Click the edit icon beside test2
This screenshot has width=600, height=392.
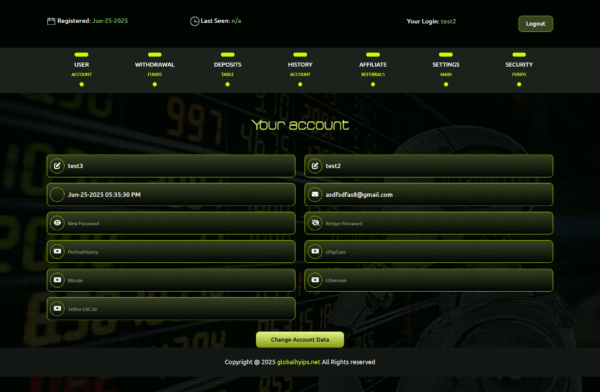click(315, 166)
